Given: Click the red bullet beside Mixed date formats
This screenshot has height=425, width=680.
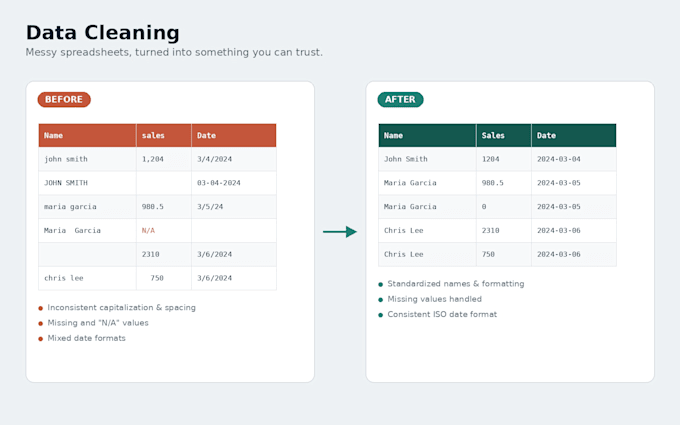Looking at the screenshot, I should 41,339.
